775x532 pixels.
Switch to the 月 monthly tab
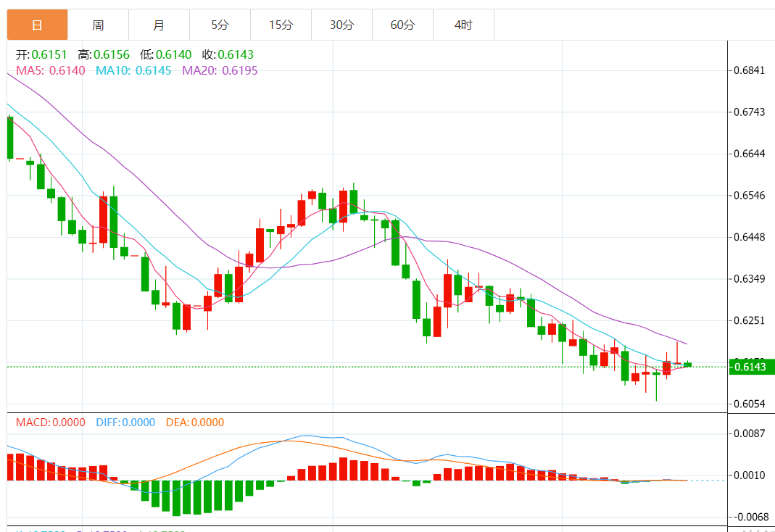pos(159,25)
